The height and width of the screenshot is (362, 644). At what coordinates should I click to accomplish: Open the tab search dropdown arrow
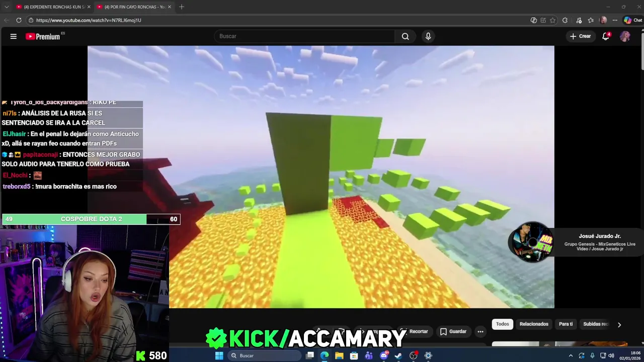coord(7,7)
